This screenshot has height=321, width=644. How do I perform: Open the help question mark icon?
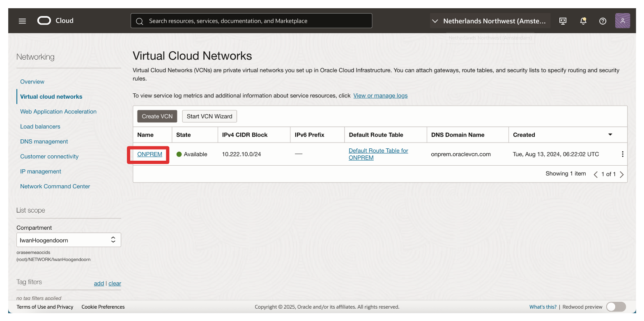[603, 21]
